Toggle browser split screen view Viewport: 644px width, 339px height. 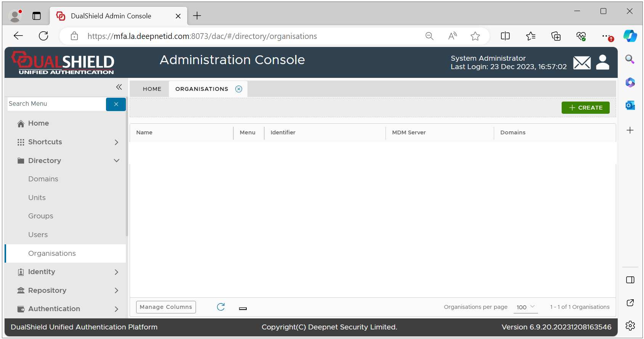point(505,36)
